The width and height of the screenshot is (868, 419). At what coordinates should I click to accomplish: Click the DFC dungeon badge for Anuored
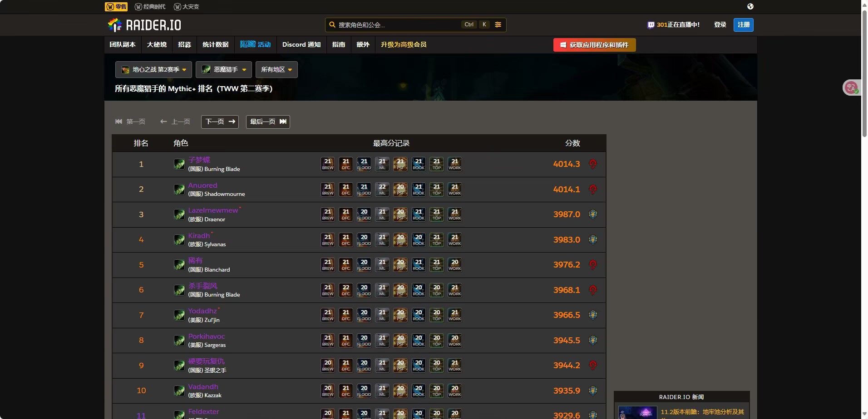pyautogui.click(x=346, y=190)
